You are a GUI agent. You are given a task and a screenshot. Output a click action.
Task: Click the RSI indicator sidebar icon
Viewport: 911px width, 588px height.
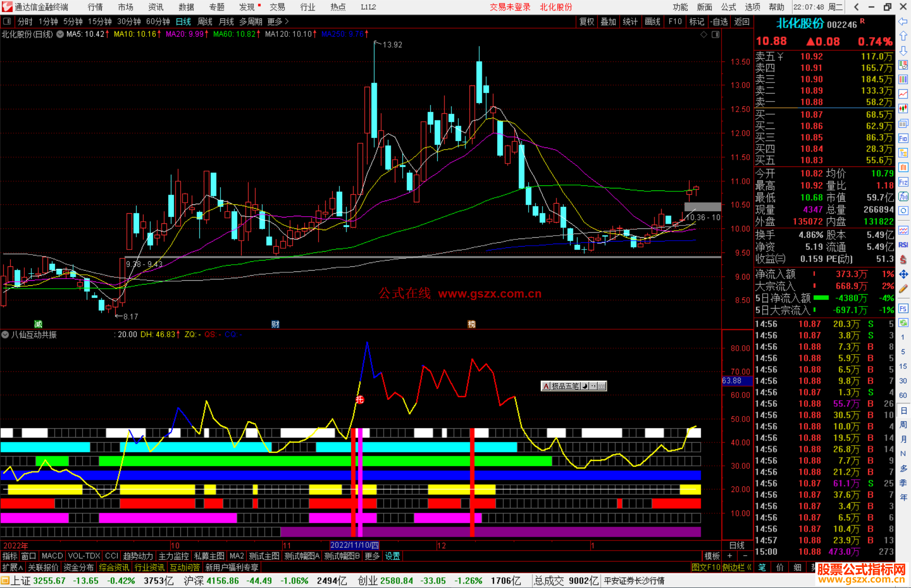[903, 245]
